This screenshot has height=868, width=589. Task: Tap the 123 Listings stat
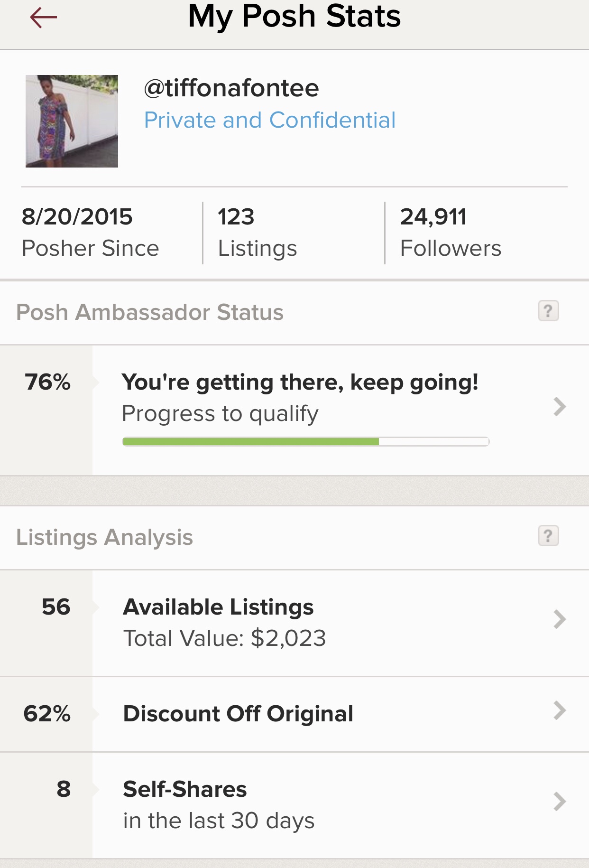(258, 233)
